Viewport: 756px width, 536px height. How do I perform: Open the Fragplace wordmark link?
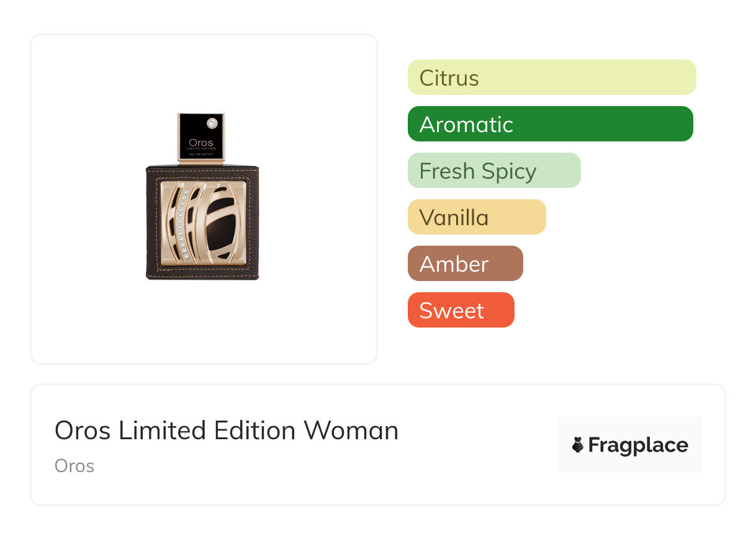(x=638, y=445)
